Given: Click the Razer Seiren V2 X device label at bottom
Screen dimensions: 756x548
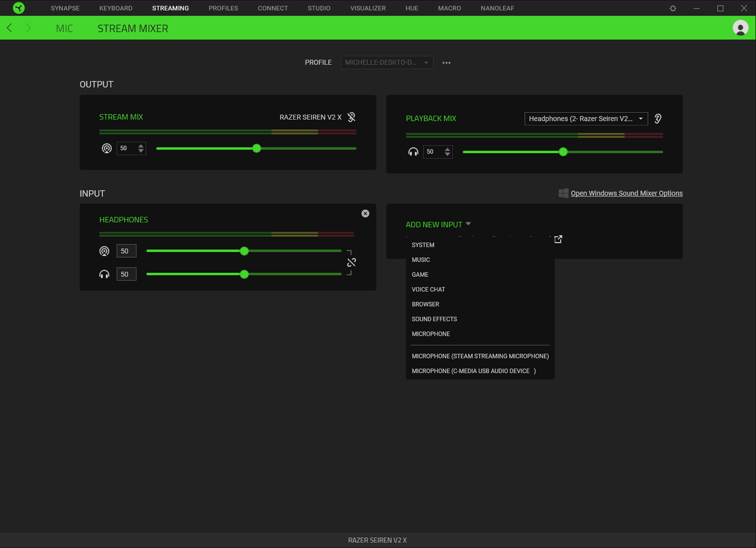Looking at the screenshot, I should coord(377,540).
